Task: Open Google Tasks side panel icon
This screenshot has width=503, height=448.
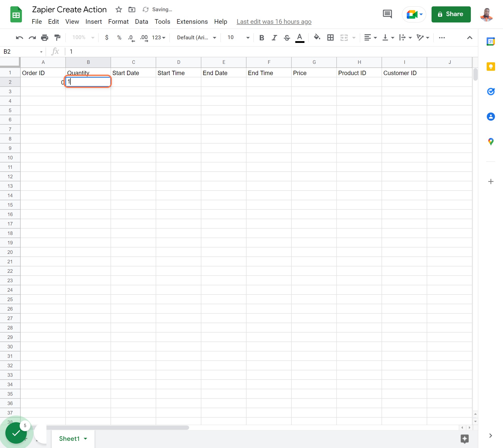Action: pyautogui.click(x=490, y=91)
